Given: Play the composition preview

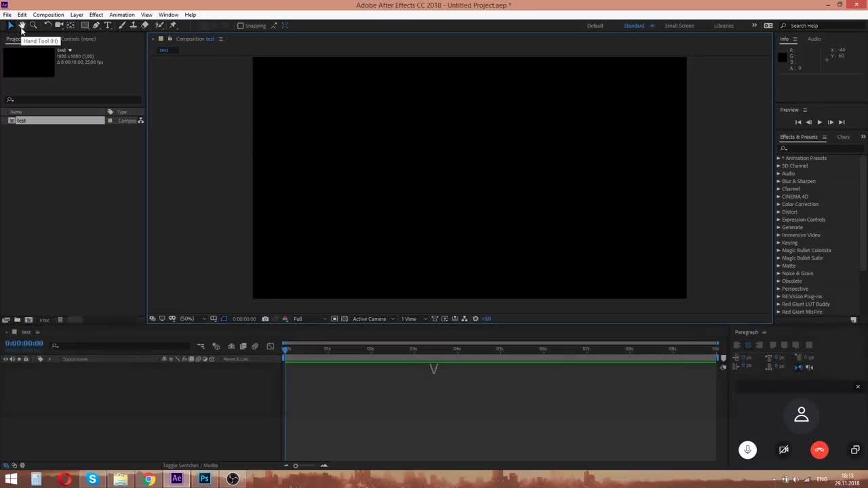Looking at the screenshot, I should [819, 122].
